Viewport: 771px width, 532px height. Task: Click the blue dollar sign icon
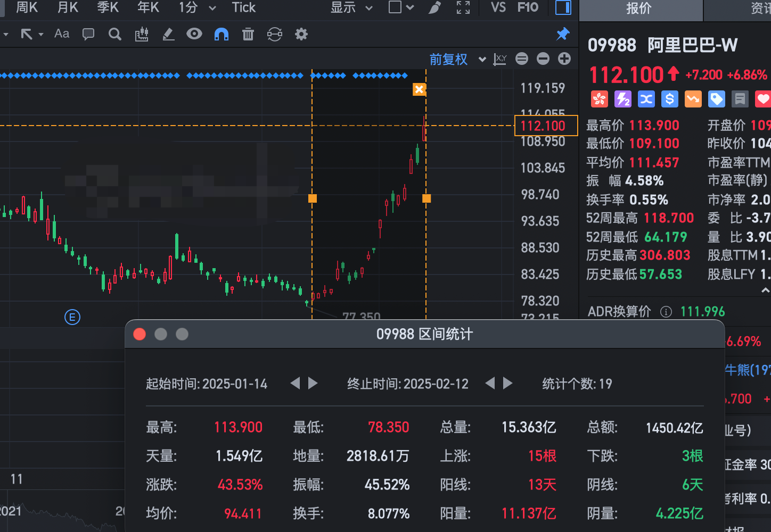pos(669,99)
